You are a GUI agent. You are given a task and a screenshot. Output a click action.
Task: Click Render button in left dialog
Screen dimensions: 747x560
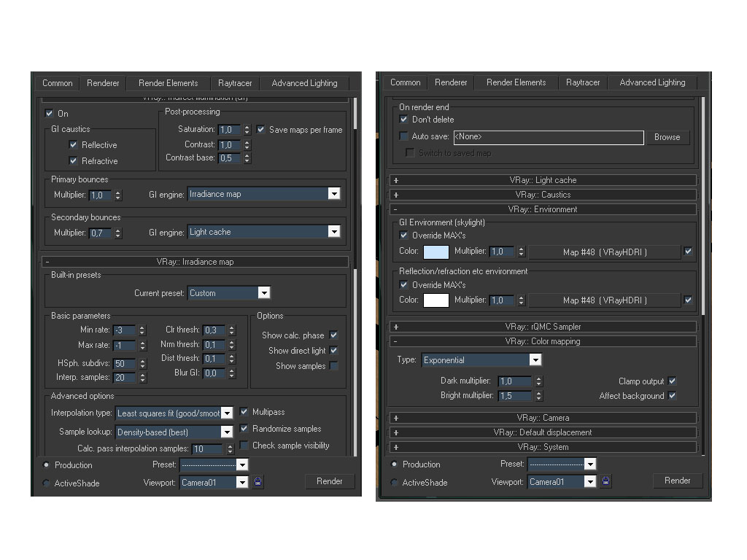click(x=330, y=481)
